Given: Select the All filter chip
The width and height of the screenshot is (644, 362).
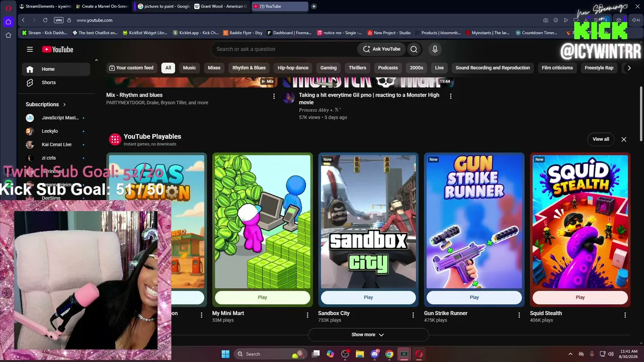Looking at the screenshot, I should coord(168,68).
